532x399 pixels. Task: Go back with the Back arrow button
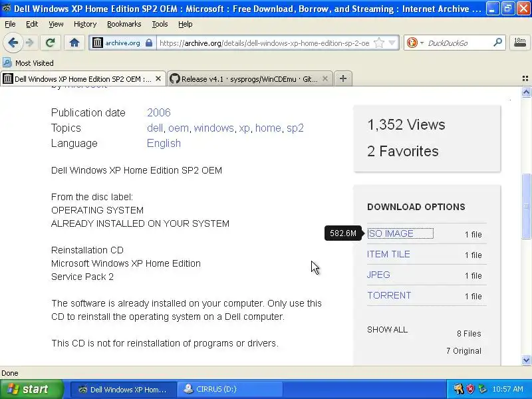[13, 43]
